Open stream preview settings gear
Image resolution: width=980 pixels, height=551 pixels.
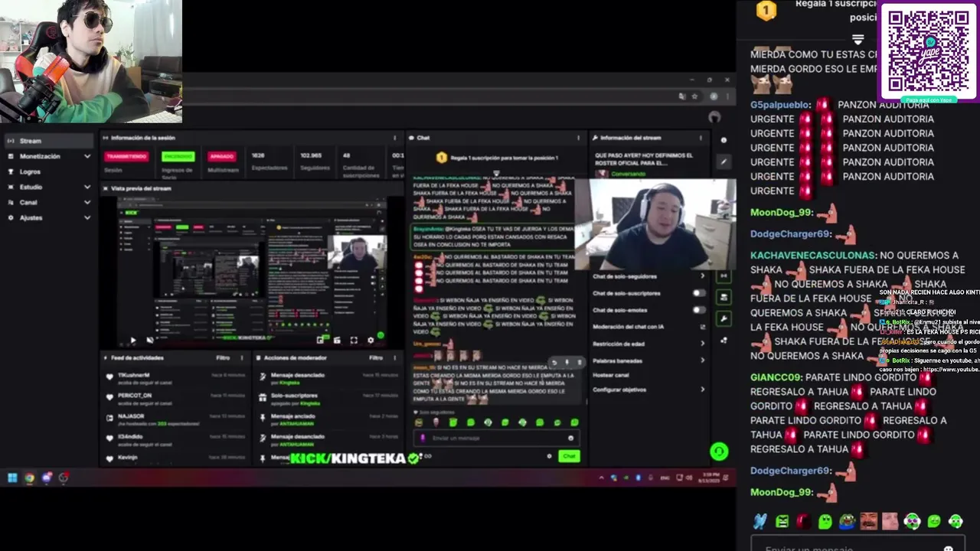[x=371, y=340]
